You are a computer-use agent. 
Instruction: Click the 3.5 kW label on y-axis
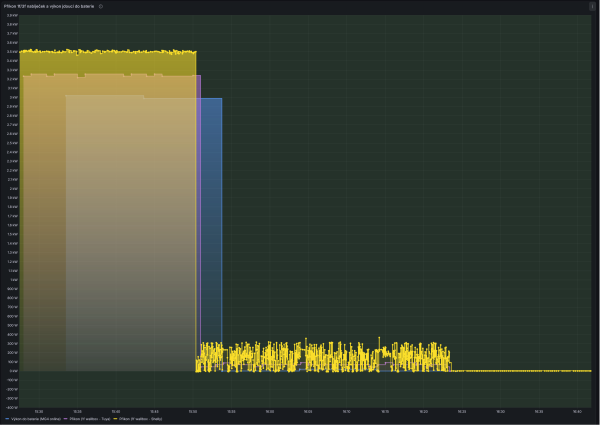[x=13, y=52]
